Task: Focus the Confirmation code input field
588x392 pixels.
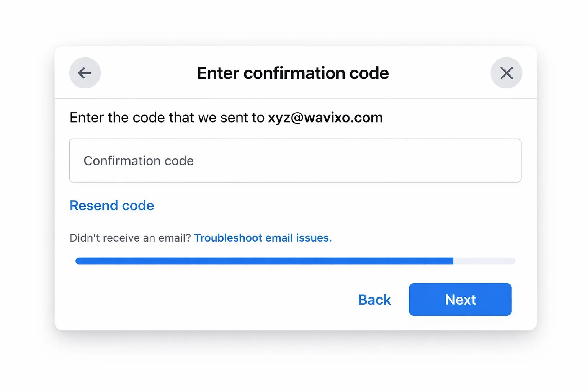Action: (295, 160)
